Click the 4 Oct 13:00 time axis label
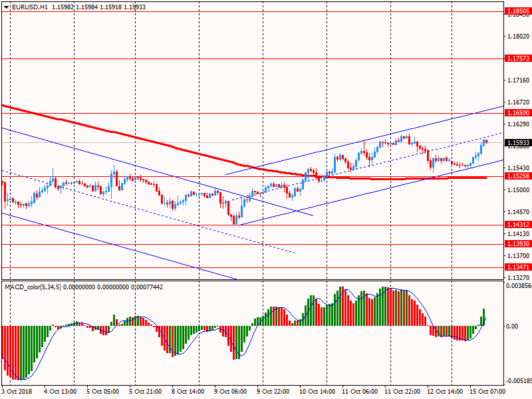The image size is (532, 399). pyautogui.click(x=60, y=391)
